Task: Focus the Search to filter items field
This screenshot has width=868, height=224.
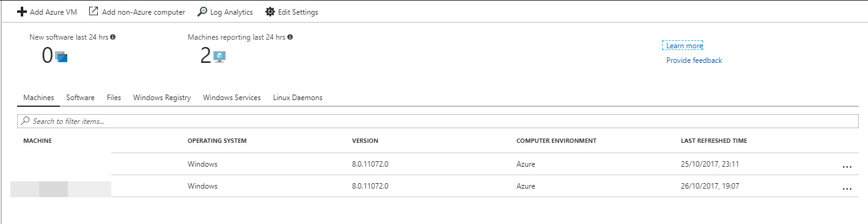Action: pos(438,121)
